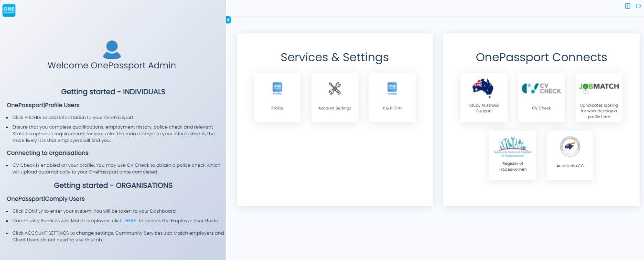Click the 'Welcome OnePassport Admin' text

[x=112, y=65]
